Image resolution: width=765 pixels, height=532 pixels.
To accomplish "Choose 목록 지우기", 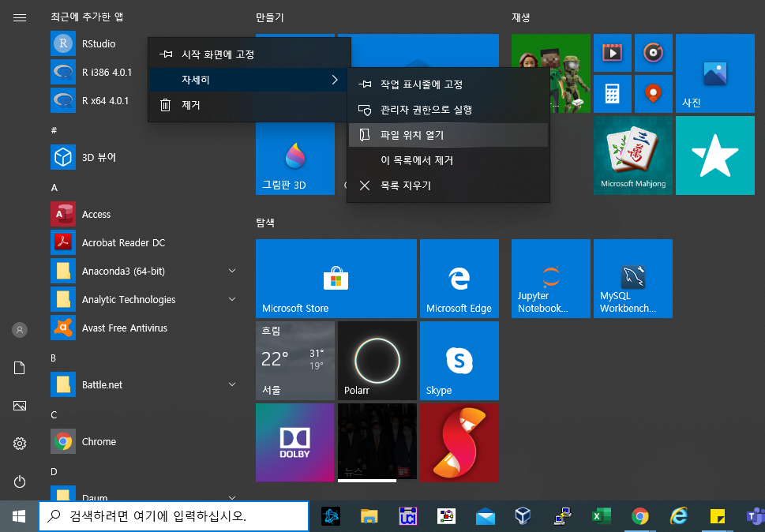I will point(448,185).
